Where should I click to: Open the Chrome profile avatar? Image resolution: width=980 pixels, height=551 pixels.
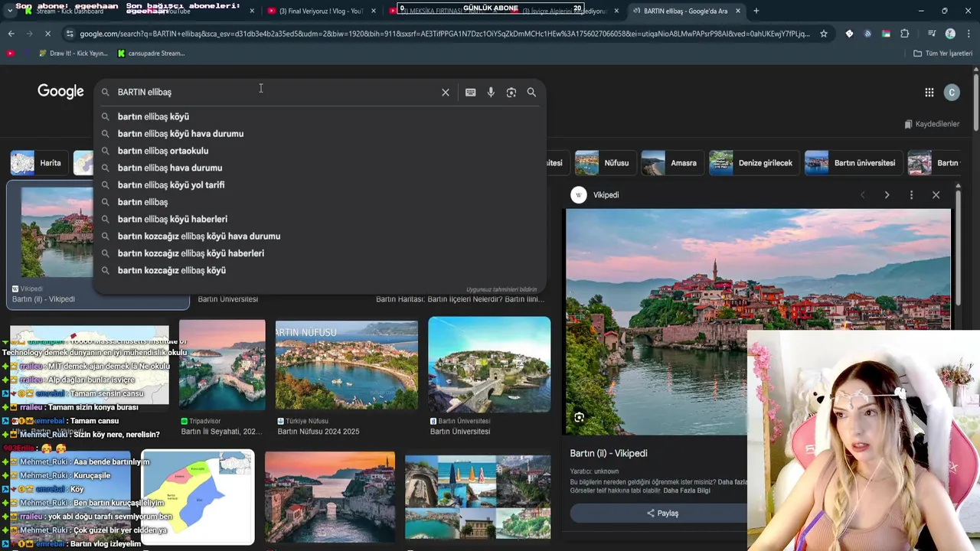click(x=950, y=34)
